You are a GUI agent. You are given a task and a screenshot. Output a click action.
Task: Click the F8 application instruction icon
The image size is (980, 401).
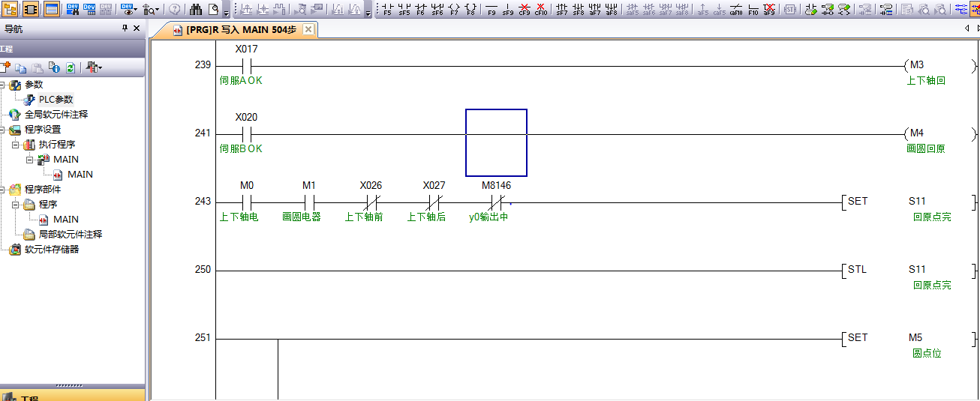pyautogui.click(x=470, y=9)
